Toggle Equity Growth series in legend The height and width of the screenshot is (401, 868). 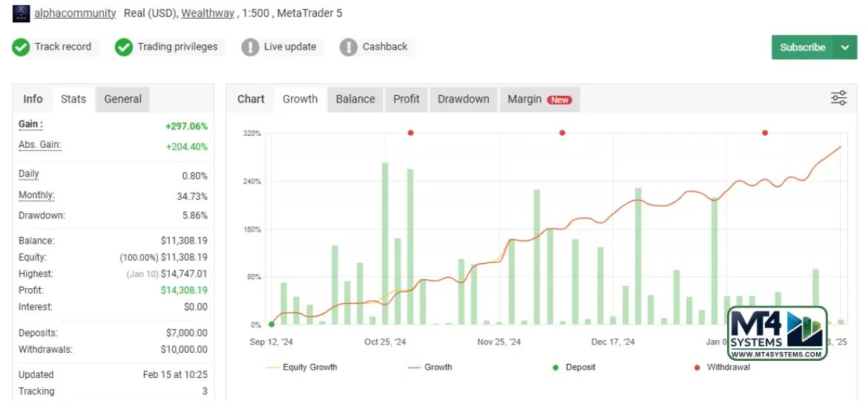coord(301,367)
